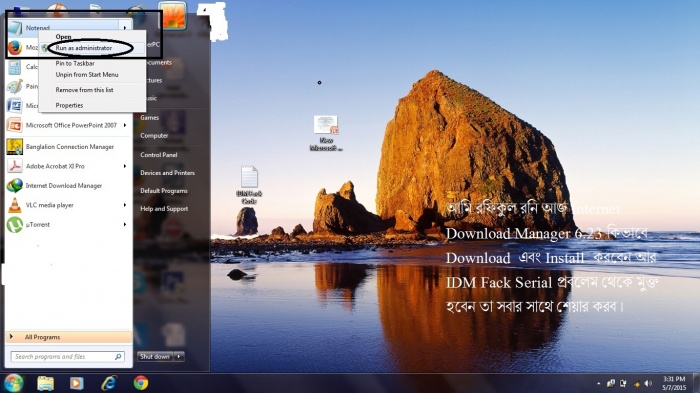Screen dimensions: 700x393
Task: Expand VLC media player jump list arrow
Action: click(125, 205)
